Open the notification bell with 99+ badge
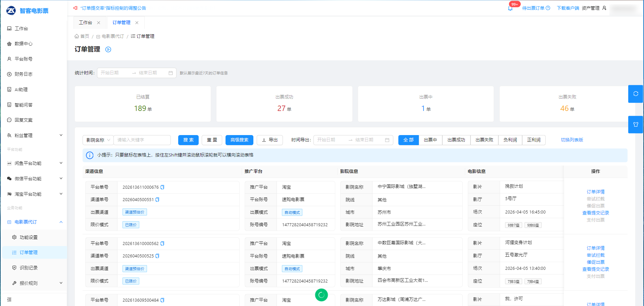Screen dimensions: 644x306 (x=510, y=8)
